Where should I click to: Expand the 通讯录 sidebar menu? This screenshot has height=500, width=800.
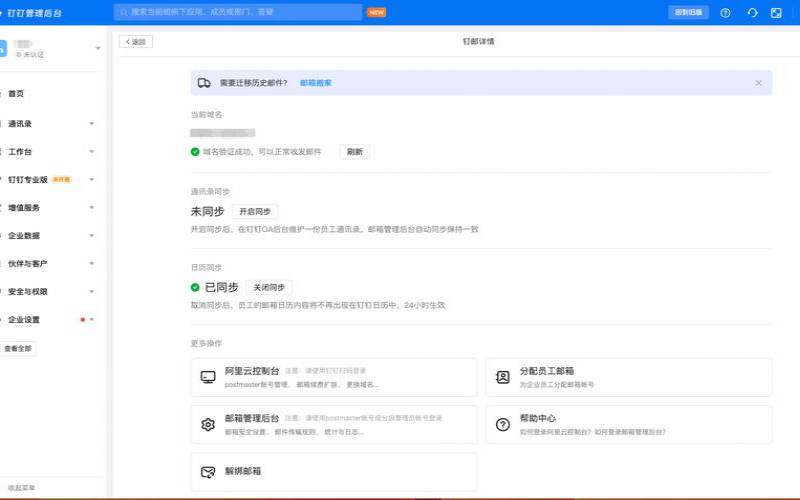point(92,123)
